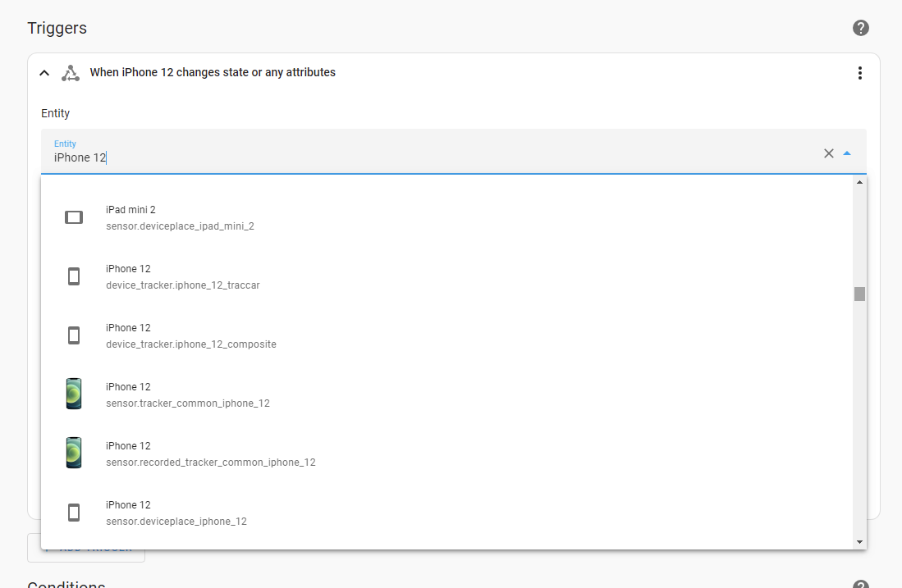
Task: Click the dropdown list scrollbar
Action: (x=859, y=294)
